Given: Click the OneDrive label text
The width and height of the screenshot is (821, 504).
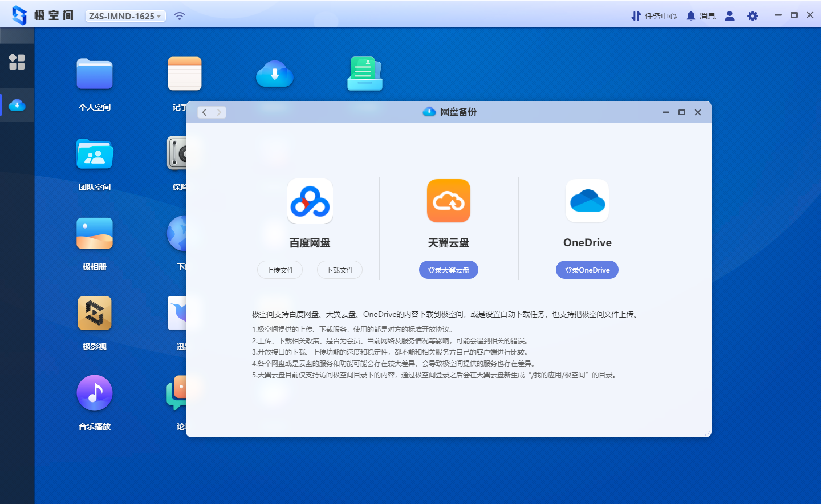Looking at the screenshot, I should coord(587,243).
